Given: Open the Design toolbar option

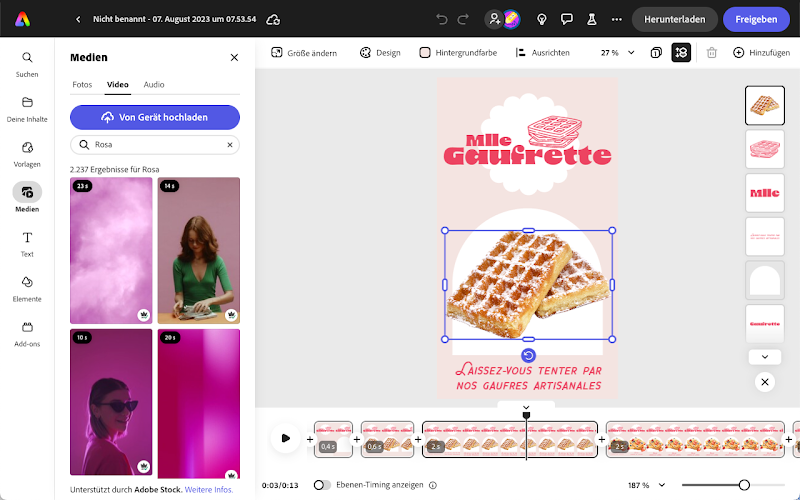Looking at the screenshot, I should (x=380, y=53).
